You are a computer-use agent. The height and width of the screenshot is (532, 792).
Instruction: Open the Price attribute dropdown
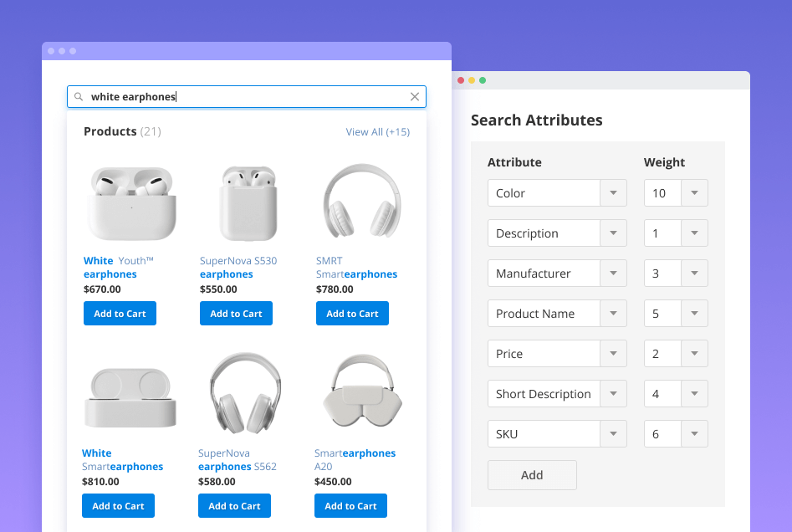[x=613, y=353]
